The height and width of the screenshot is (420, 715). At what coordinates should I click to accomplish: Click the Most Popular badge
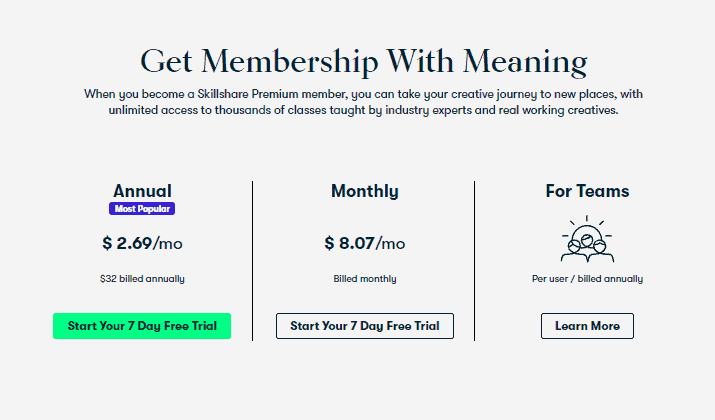coord(142,208)
